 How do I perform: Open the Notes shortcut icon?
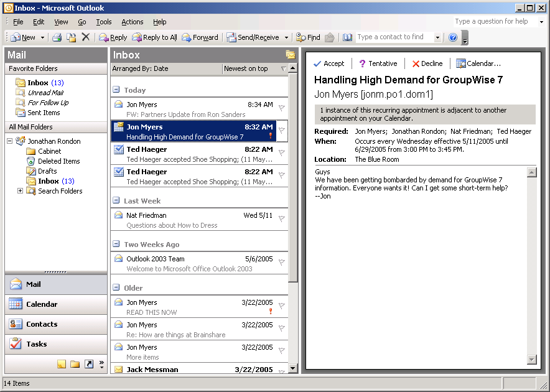(62, 364)
